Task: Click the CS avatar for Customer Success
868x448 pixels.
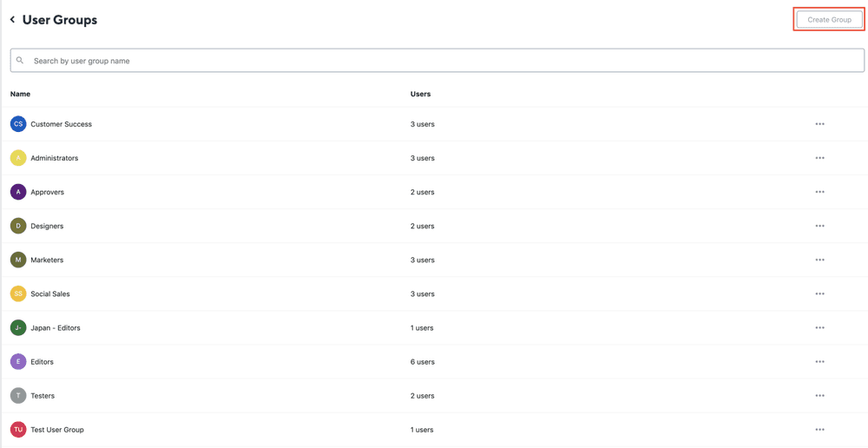Action: 18,124
